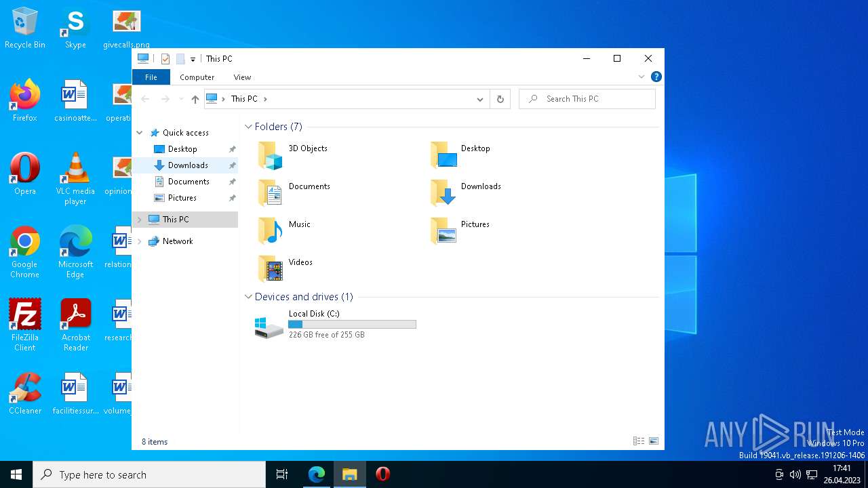The height and width of the screenshot is (488, 868).
Task: Open the File menu
Action: 151,77
